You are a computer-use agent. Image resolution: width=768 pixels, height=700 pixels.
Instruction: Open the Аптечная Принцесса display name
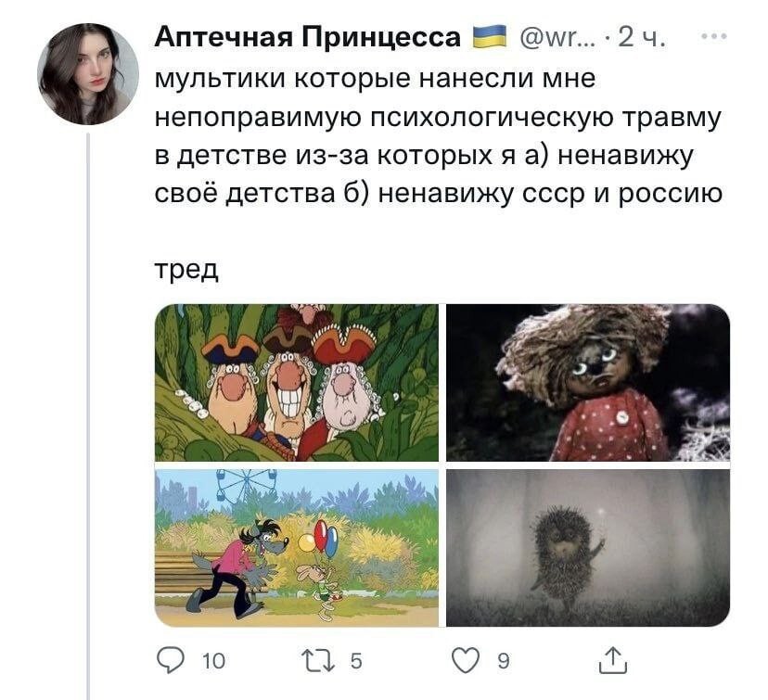click(308, 37)
